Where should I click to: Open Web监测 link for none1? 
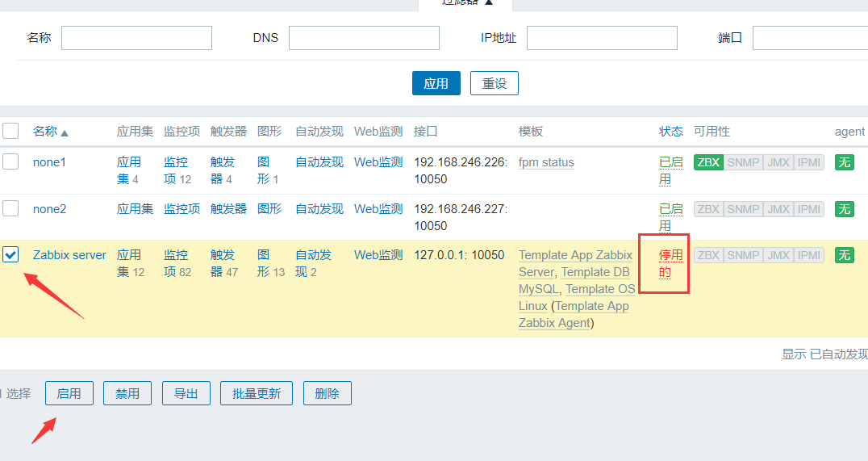pos(378,162)
